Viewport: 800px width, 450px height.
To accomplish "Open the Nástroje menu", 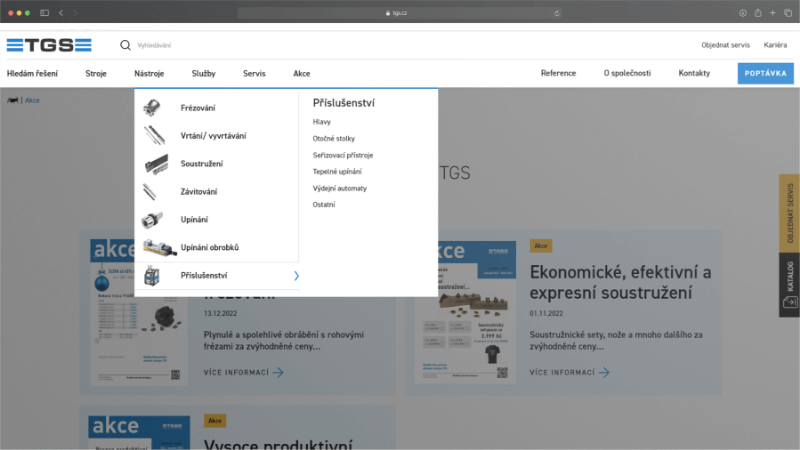I will 149,73.
